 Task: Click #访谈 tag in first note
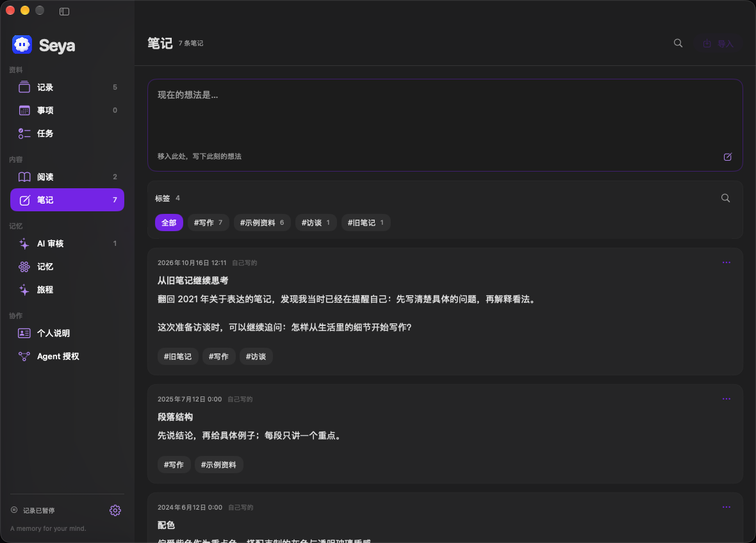pos(256,357)
